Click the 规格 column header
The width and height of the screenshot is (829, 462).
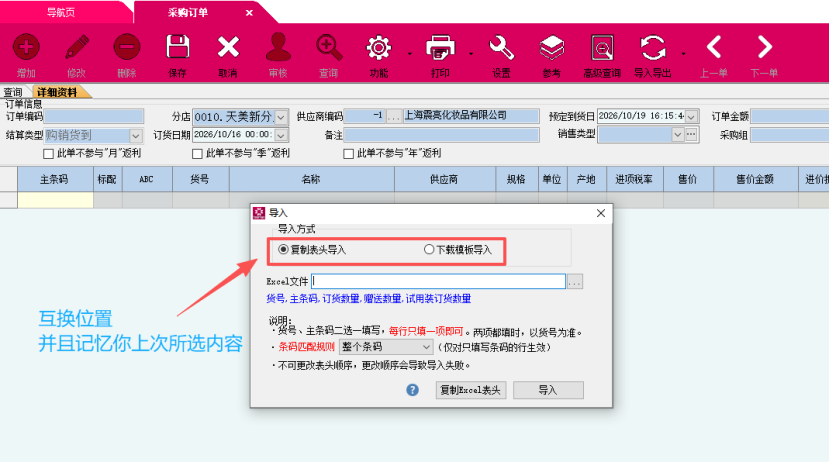pyautogui.click(x=517, y=179)
